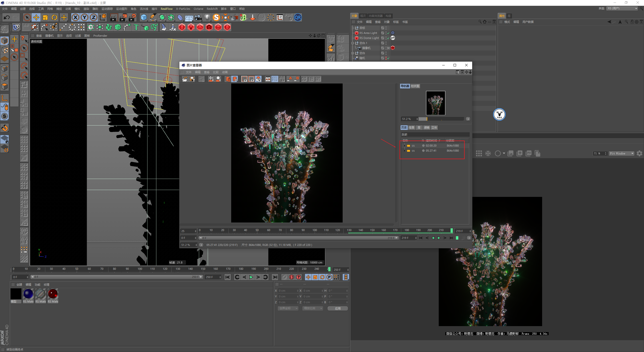
Task: Click the settings gear in Redshift RenderView
Action: (639, 153)
